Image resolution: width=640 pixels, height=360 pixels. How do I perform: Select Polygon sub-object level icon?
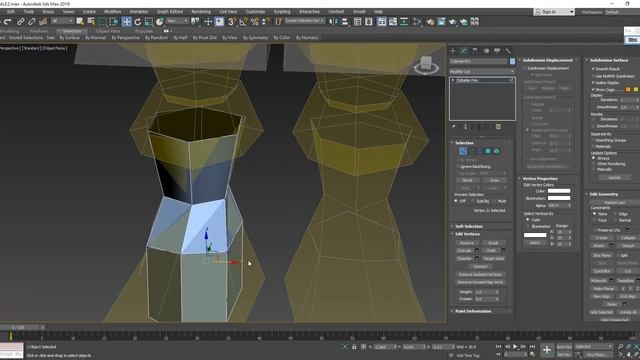click(x=488, y=151)
